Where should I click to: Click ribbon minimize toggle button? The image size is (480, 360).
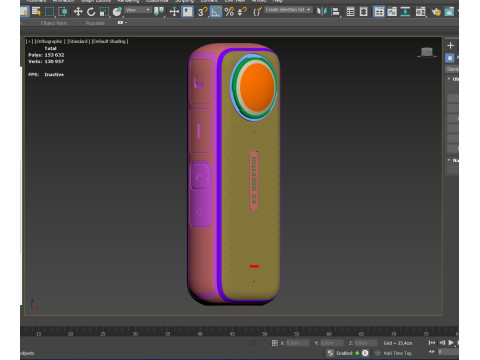pyautogui.click(x=120, y=22)
